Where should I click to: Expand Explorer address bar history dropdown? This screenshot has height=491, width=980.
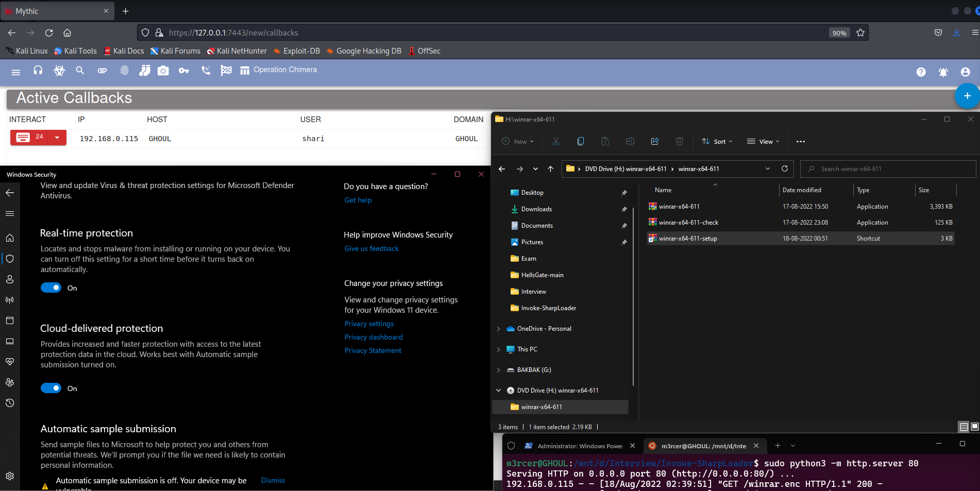click(768, 169)
